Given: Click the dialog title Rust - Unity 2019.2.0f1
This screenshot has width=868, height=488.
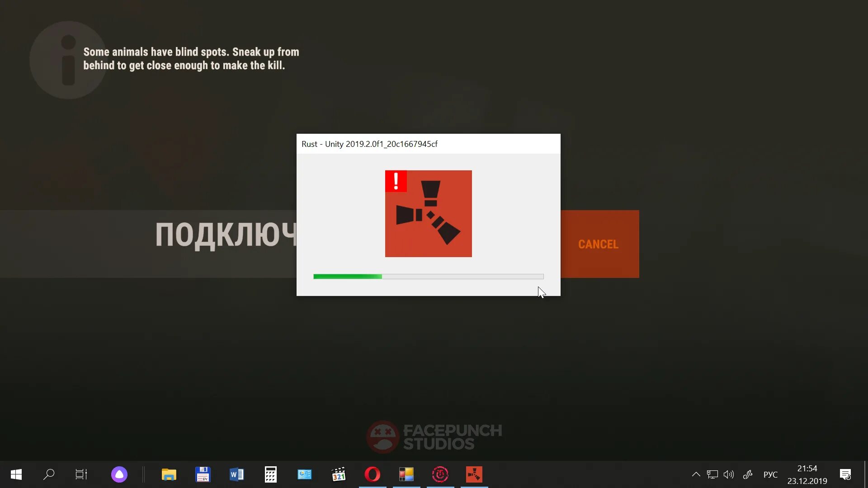Looking at the screenshot, I should 369,144.
